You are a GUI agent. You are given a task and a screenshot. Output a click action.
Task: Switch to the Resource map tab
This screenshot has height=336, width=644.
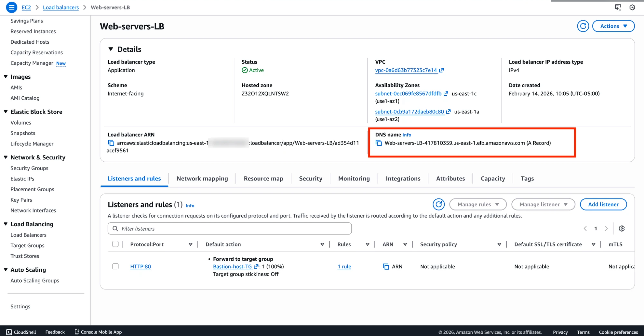[263, 179]
